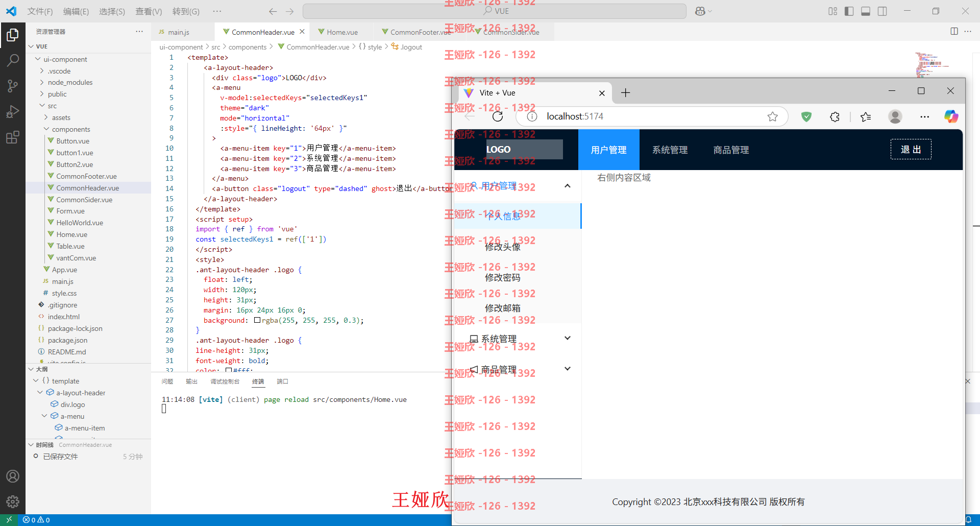The height and width of the screenshot is (526, 980).
Task: Close the CommonHeader.vue tab
Action: [x=302, y=32]
